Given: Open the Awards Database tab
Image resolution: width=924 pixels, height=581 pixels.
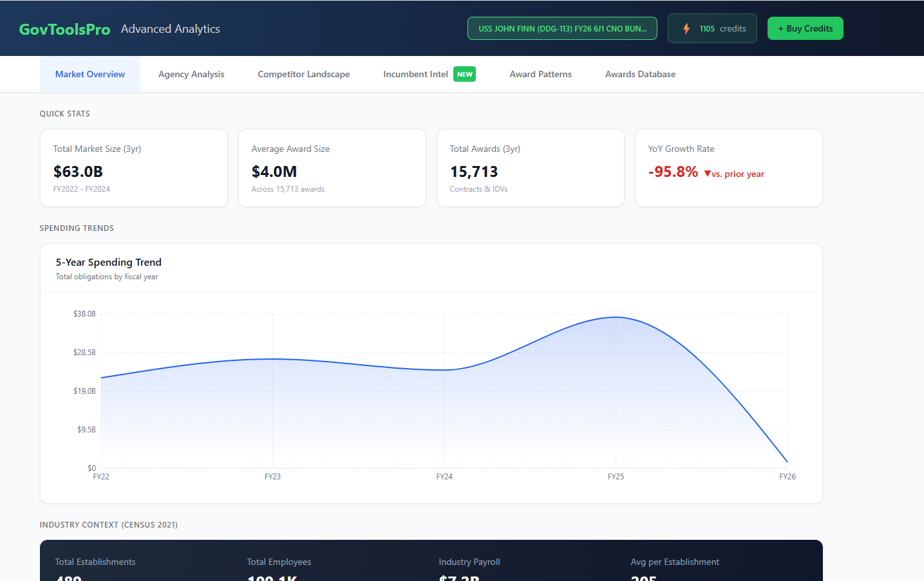Looking at the screenshot, I should pos(640,74).
